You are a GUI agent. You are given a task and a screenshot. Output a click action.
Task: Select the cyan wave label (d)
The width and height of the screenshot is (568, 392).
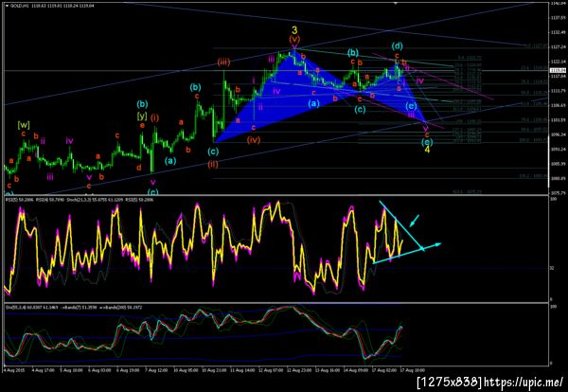[x=397, y=46]
